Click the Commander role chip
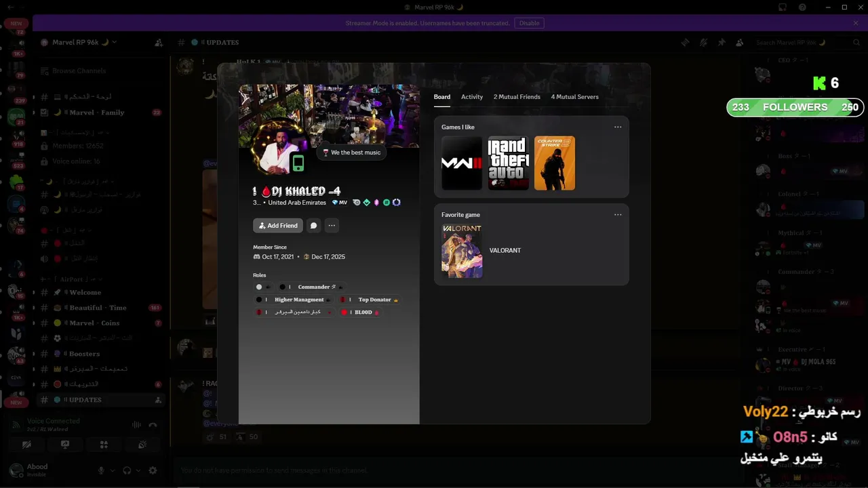This screenshot has height=488, width=868. [311, 287]
